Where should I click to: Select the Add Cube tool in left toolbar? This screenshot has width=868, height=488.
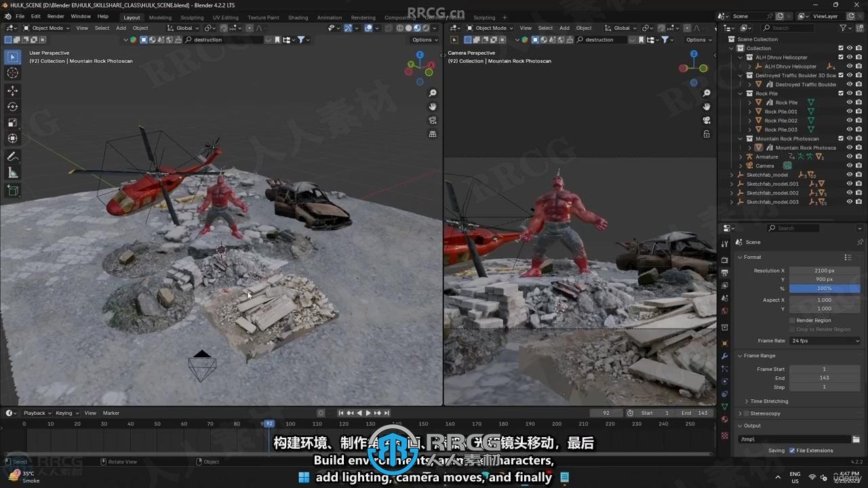click(x=12, y=191)
